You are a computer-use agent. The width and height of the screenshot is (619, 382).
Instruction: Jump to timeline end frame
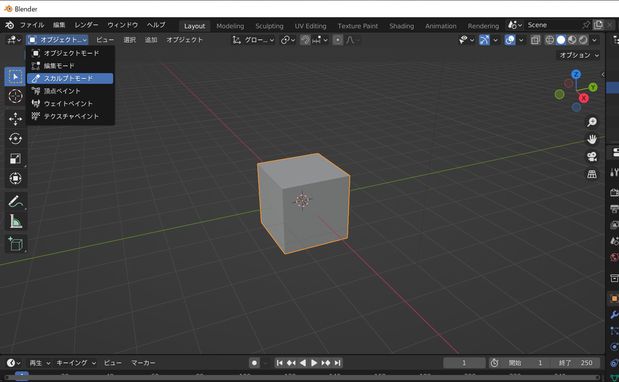click(337, 363)
